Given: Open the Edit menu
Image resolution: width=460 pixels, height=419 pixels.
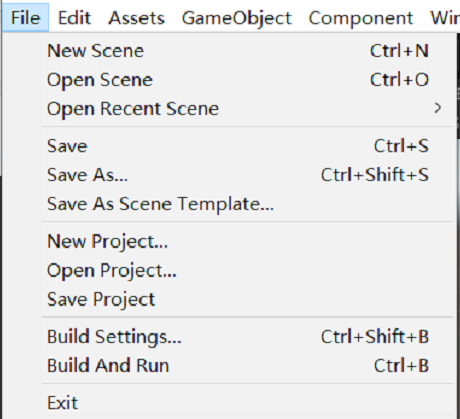Looking at the screenshot, I should pyautogui.click(x=74, y=18).
